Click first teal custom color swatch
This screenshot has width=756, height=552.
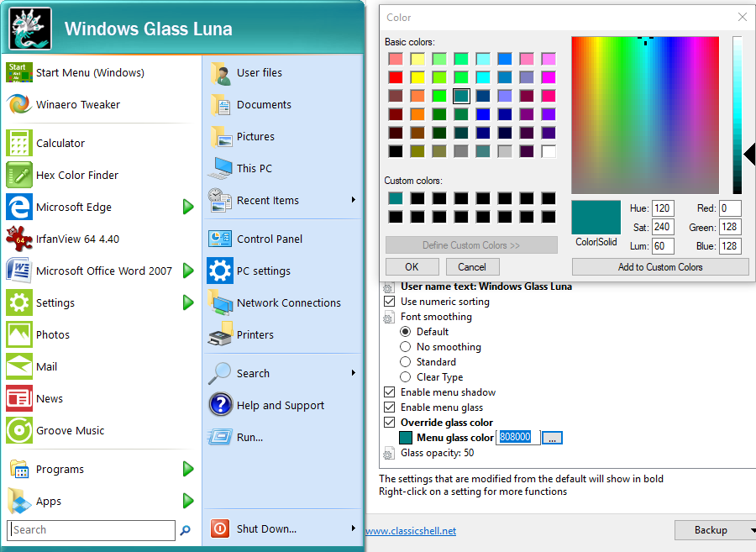pos(396,198)
